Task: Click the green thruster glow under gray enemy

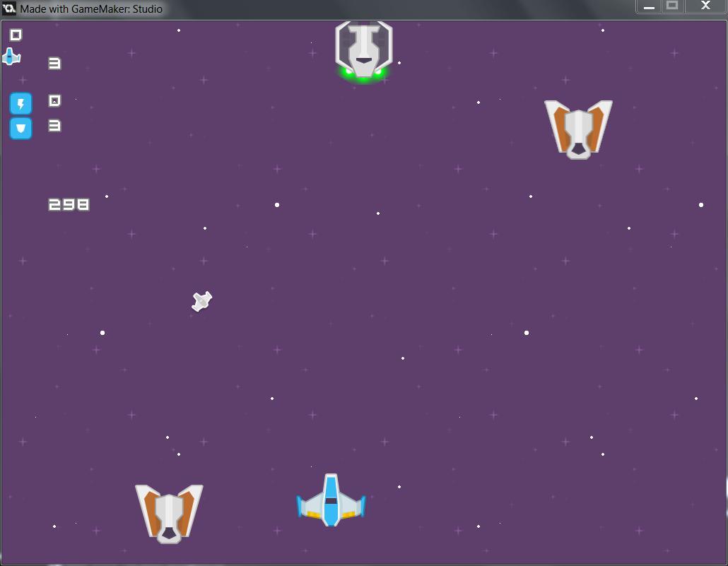Action: pos(363,73)
